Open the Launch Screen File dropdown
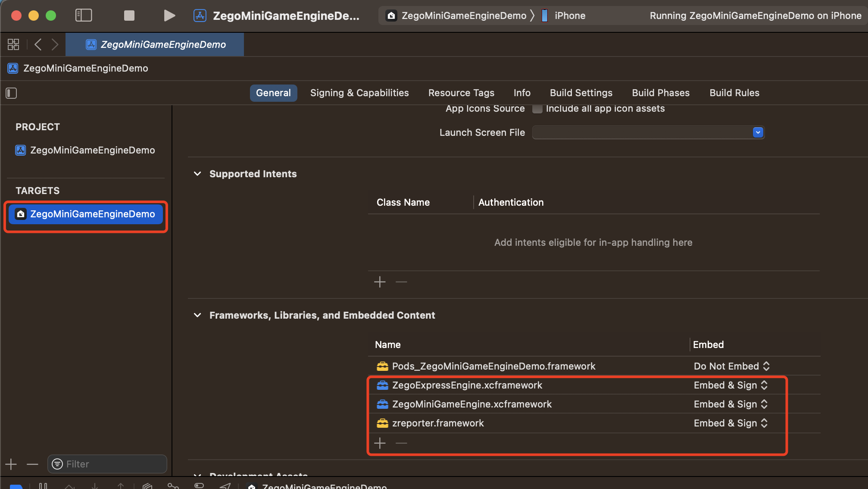 [758, 132]
